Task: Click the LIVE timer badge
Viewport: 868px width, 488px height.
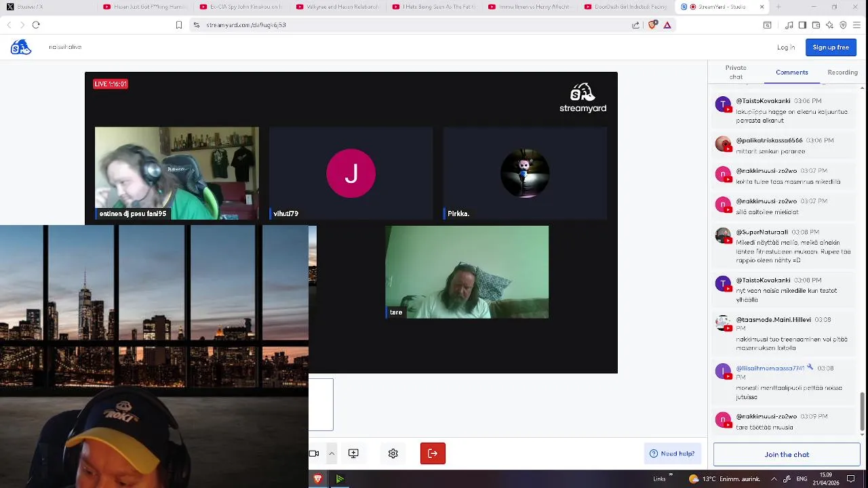Action: click(111, 84)
